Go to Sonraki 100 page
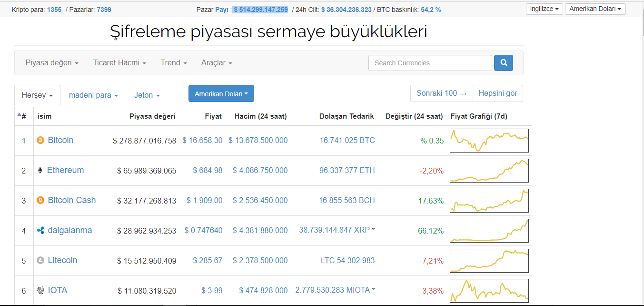The height and width of the screenshot is (306, 644). click(x=442, y=93)
